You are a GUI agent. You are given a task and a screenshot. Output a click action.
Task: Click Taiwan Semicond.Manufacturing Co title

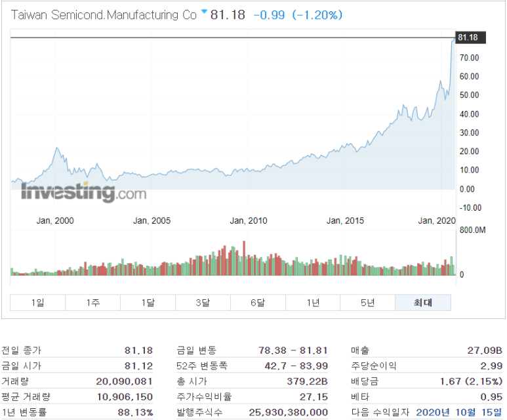pyautogui.click(x=104, y=15)
